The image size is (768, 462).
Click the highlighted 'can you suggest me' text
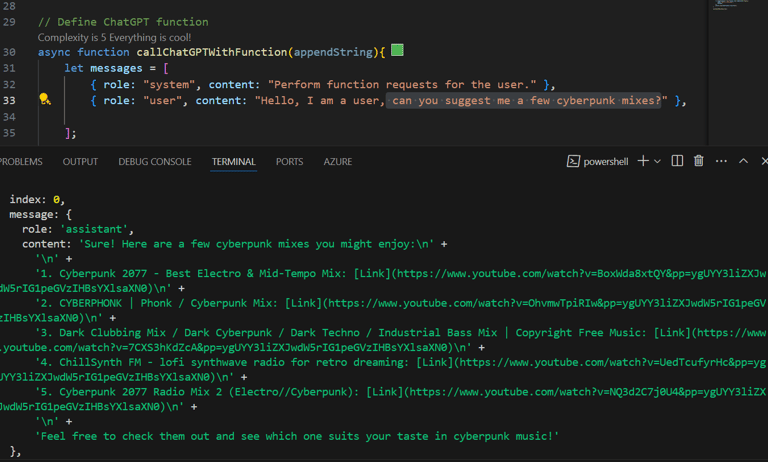click(526, 100)
